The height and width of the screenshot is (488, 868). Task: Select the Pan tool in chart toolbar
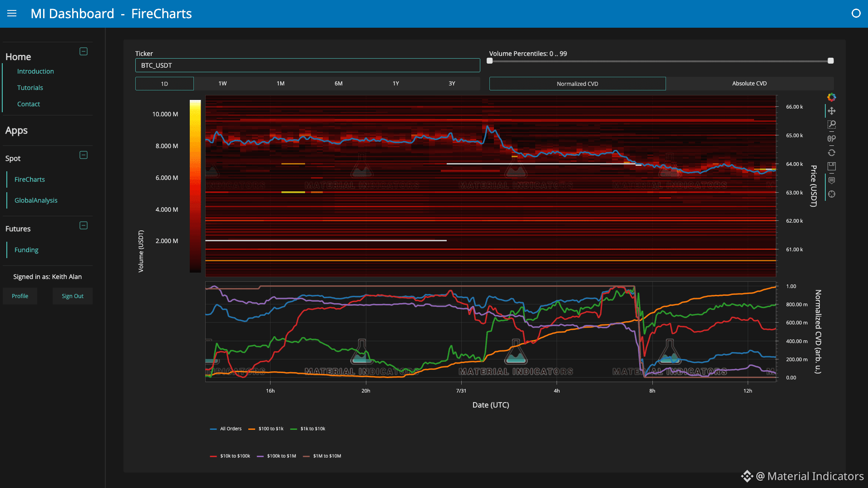[x=831, y=111]
